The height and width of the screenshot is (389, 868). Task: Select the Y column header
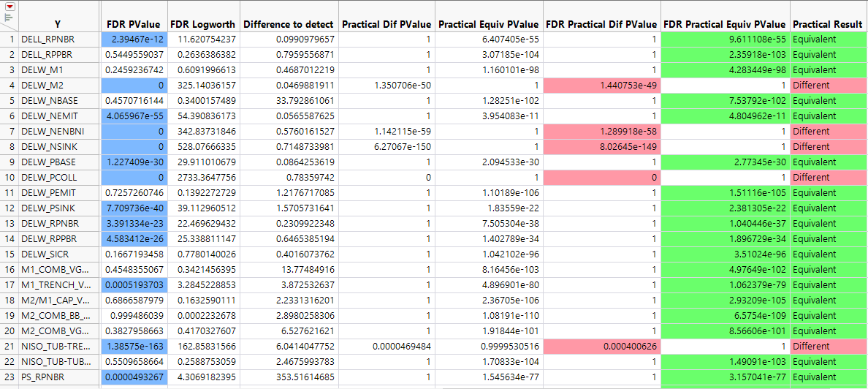pyautogui.click(x=58, y=24)
